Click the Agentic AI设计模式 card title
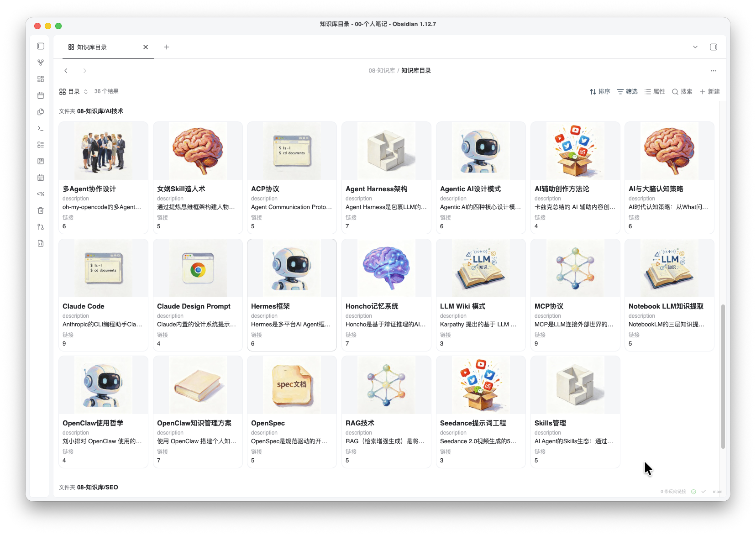 [470, 189]
